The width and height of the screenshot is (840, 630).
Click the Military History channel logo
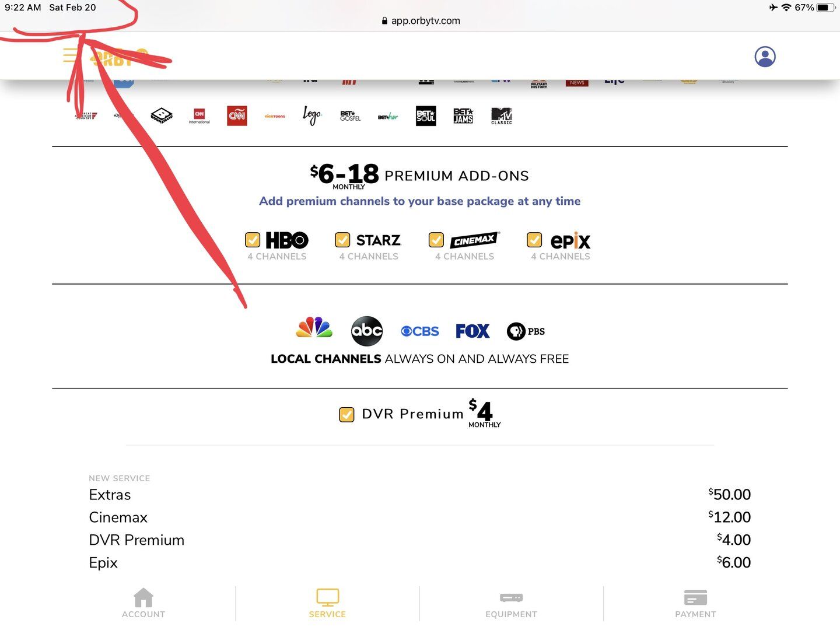[x=539, y=85]
